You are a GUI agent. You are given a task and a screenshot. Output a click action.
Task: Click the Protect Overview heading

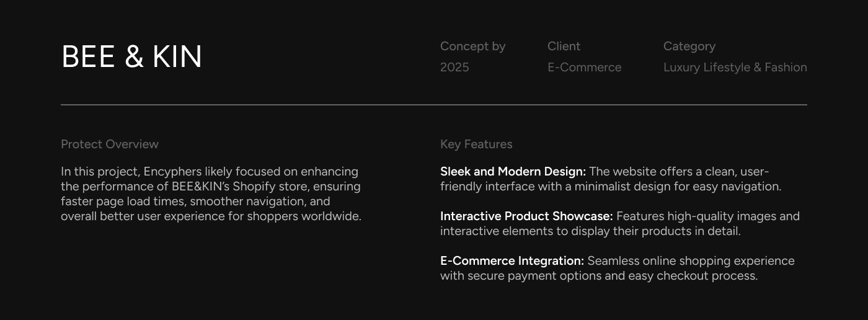(x=110, y=144)
